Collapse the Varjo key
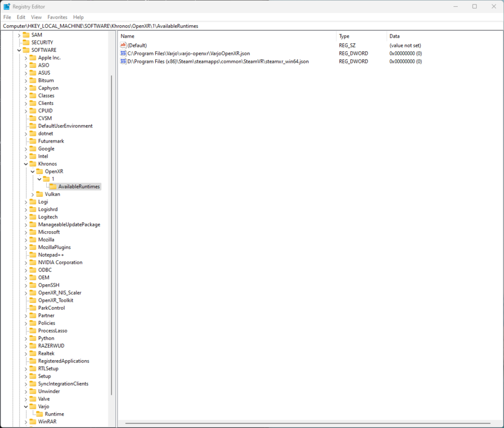504x428 pixels. (26, 406)
